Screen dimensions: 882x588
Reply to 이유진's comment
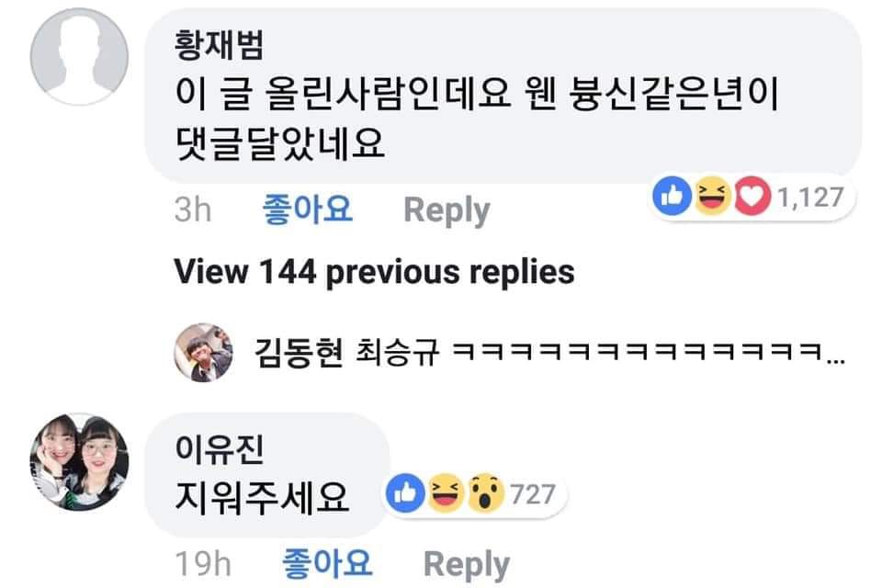467,564
